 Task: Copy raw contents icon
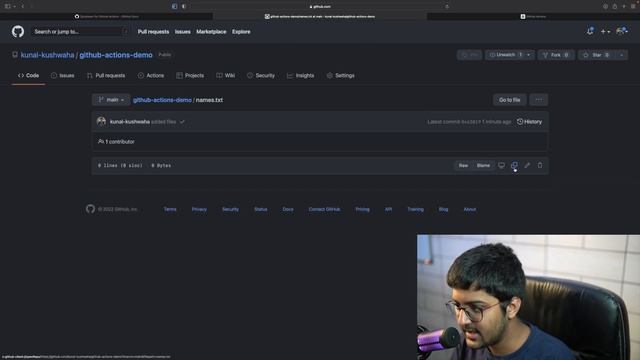coord(514,165)
